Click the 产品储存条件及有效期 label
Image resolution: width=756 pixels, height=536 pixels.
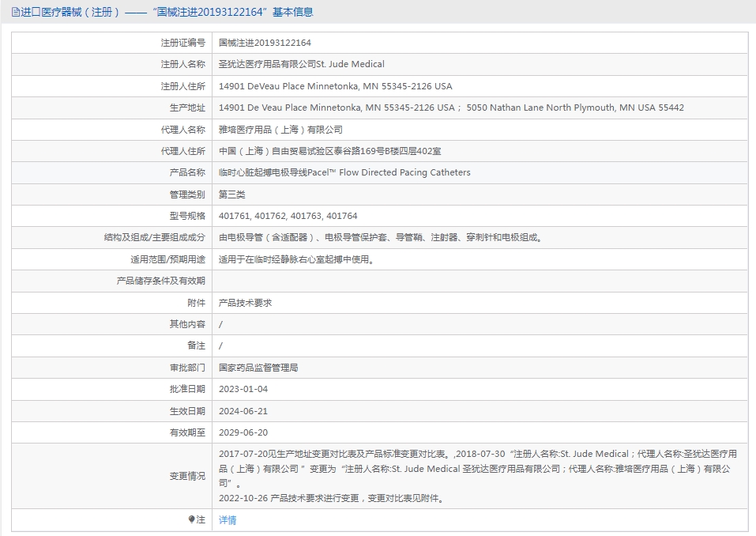[x=160, y=281]
